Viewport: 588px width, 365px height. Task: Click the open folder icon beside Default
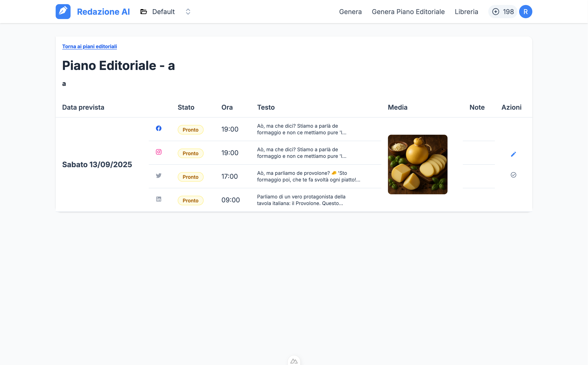point(144,12)
